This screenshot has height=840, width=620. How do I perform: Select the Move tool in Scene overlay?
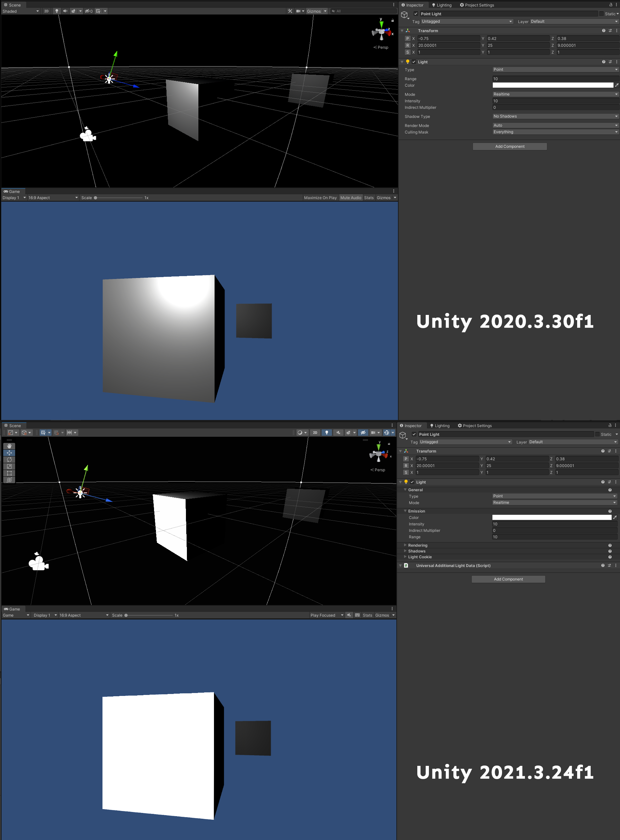point(9,453)
